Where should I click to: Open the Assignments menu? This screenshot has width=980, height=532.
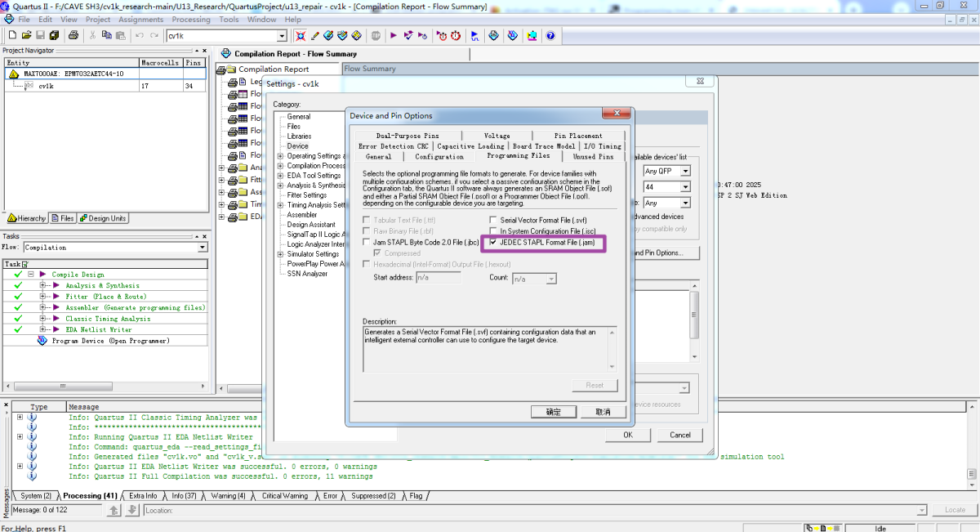click(141, 19)
